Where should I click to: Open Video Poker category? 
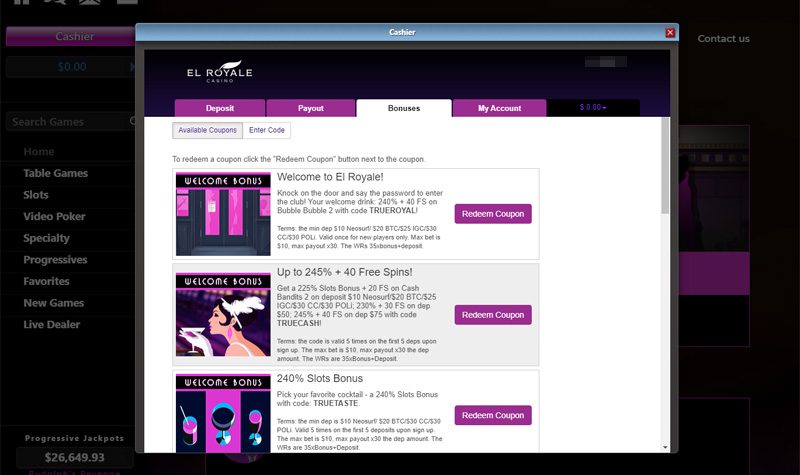54,216
